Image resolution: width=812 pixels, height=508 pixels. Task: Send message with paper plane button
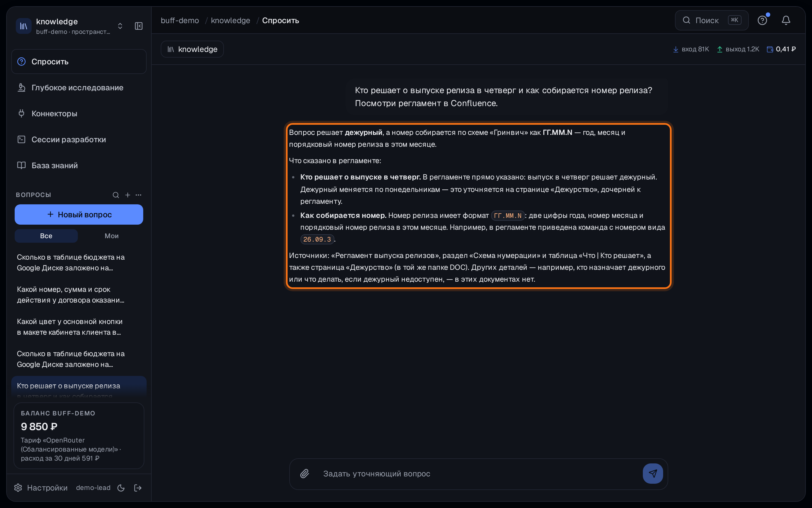(x=653, y=473)
